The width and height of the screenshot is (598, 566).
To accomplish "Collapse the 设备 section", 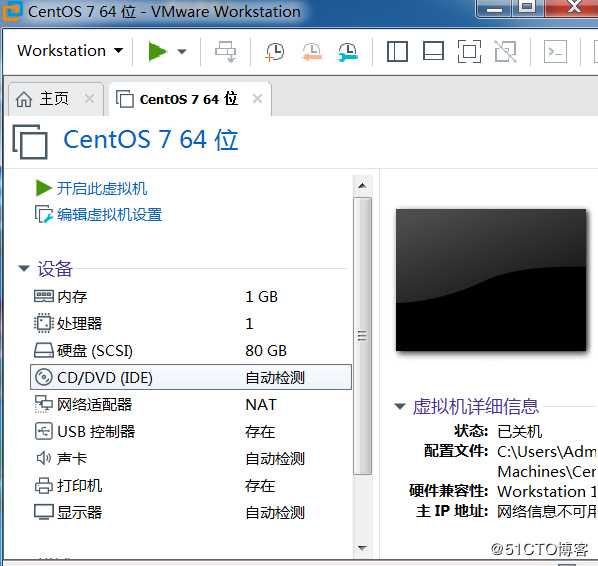I will pyautogui.click(x=24, y=269).
